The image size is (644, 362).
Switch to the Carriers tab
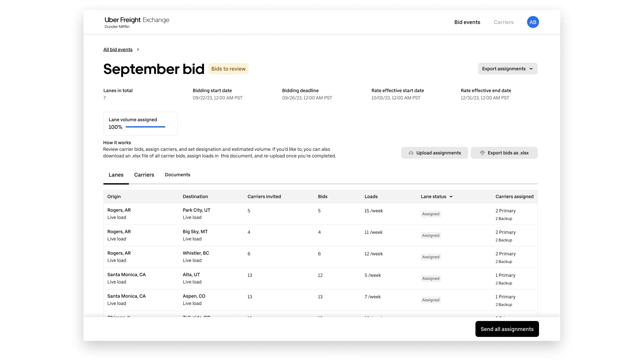144,175
